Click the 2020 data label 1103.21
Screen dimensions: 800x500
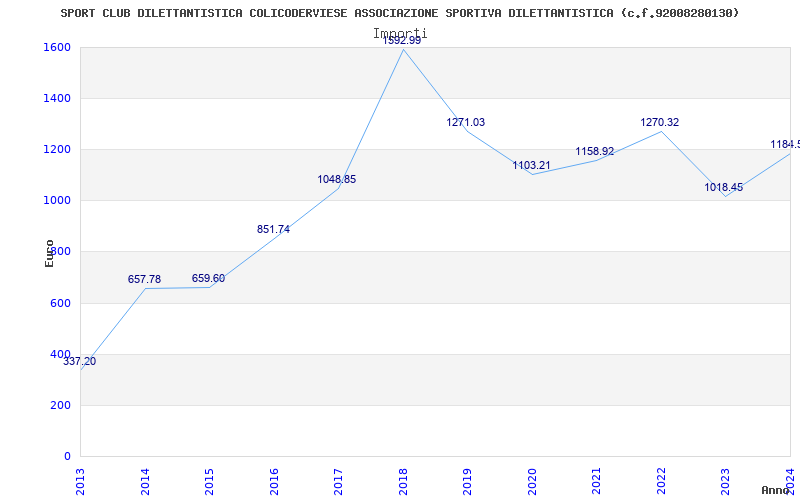pyautogui.click(x=532, y=165)
